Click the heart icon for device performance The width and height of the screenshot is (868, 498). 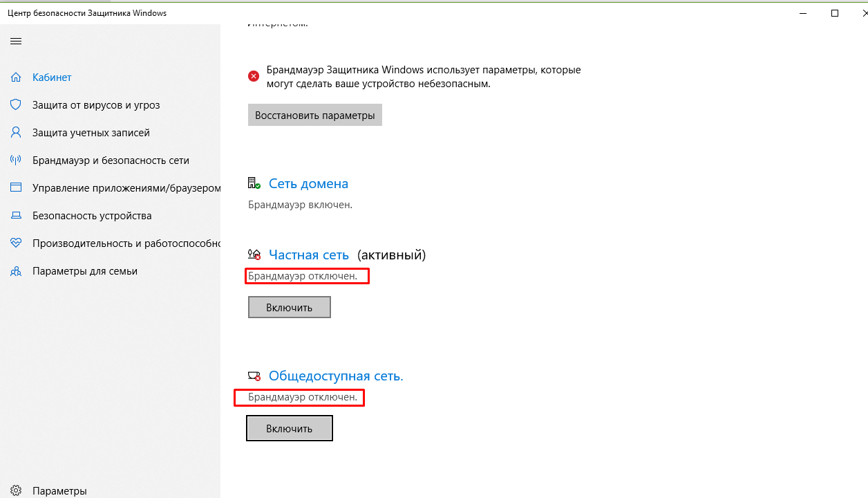(x=16, y=243)
